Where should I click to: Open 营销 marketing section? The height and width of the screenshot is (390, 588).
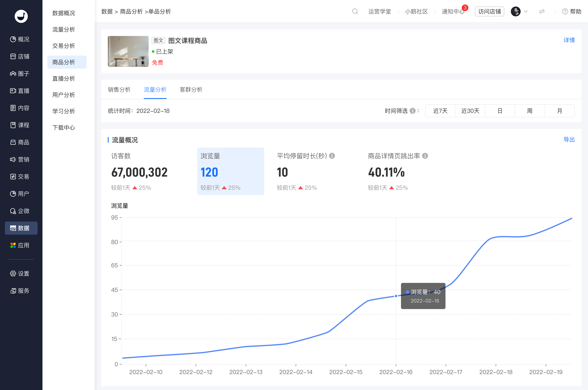20,159
